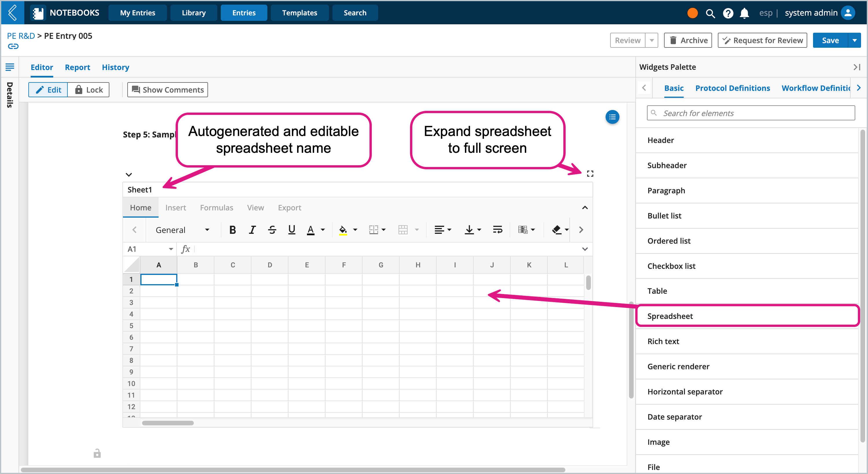This screenshot has width=868, height=474.
Task: Click the back chevron in top-left corner
Action: point(12,12)
